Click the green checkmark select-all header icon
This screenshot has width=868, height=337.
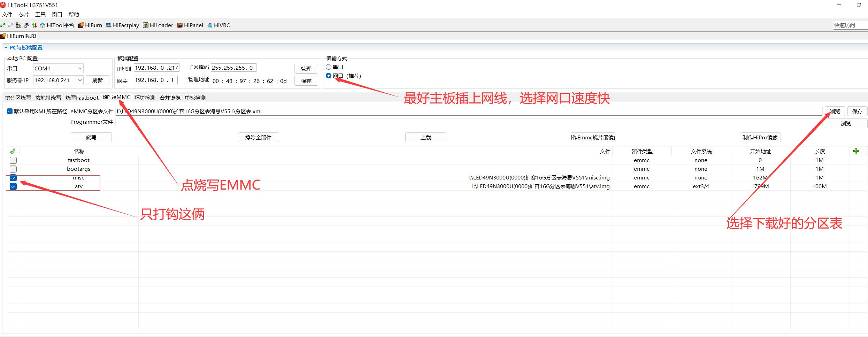[x=13, y=151]
